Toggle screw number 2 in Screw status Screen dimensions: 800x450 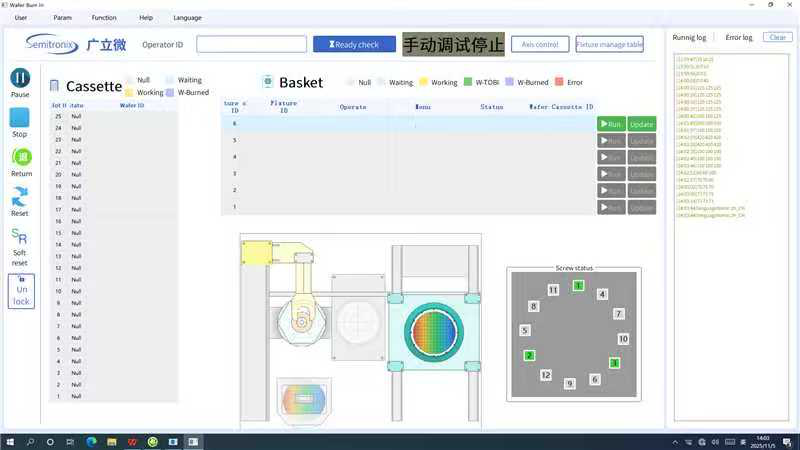point(530,355)
